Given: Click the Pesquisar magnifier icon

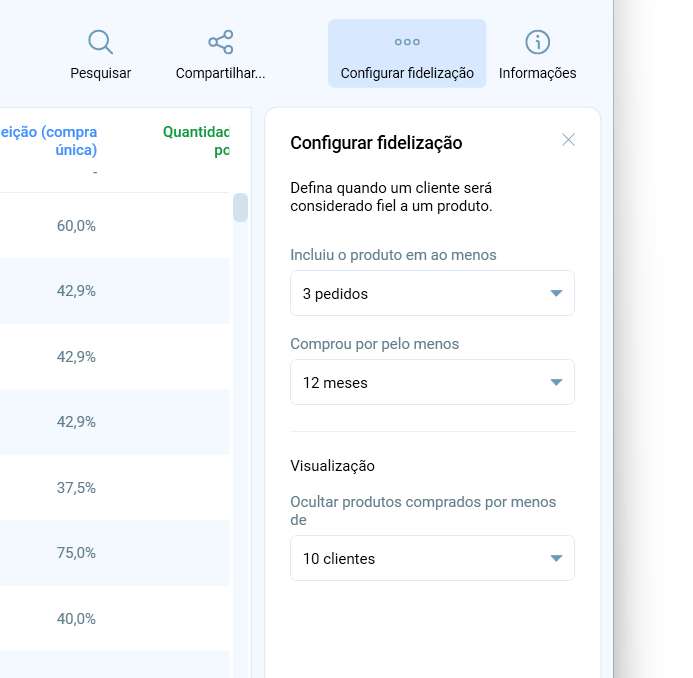Looking at the screenshot, I should click(x=100, y=42).
